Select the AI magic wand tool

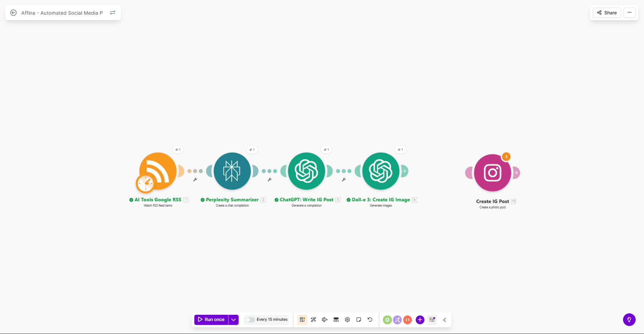click(x=313, y=319)
